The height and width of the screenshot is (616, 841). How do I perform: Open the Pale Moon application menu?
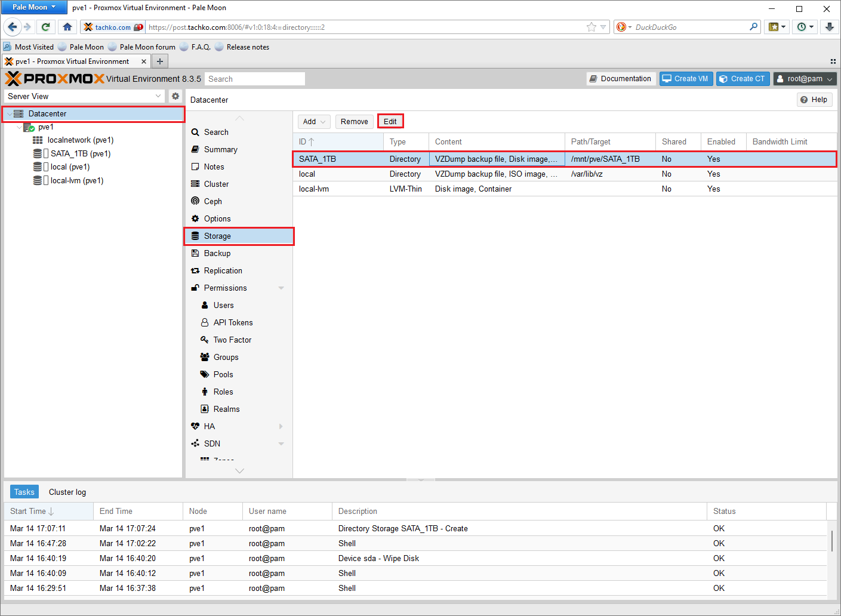[35, 7]
